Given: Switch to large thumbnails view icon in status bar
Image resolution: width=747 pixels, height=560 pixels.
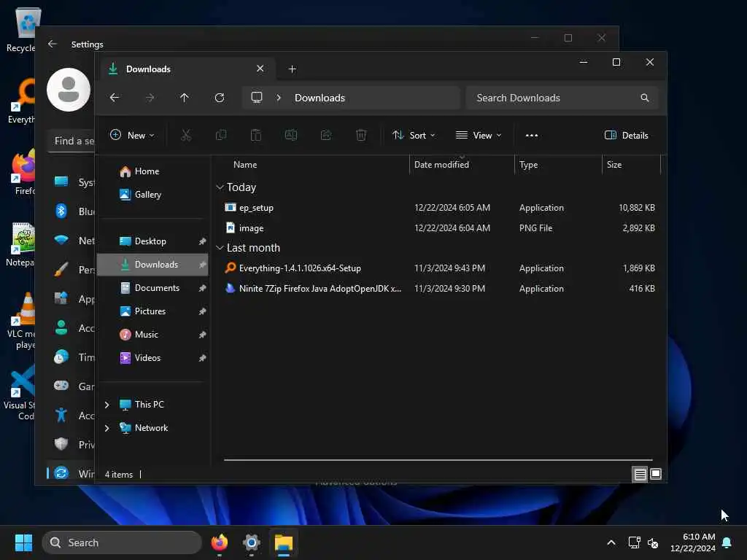Looking at the screenshot, I should [656, 474].
